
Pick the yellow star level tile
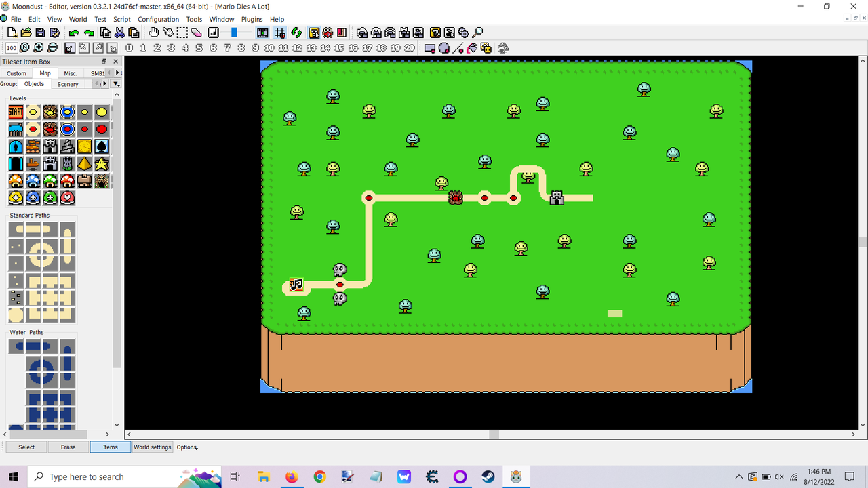(102, 163)
